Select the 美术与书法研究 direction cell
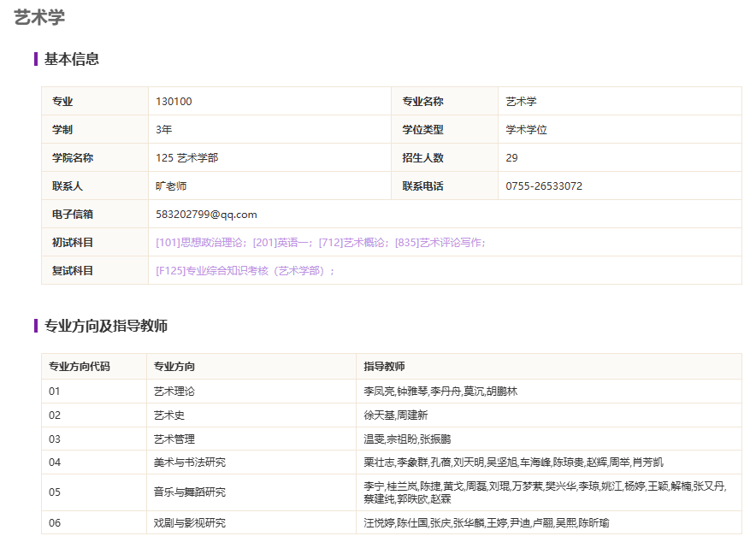The image size is (756, 542). [x=190, y=462]
